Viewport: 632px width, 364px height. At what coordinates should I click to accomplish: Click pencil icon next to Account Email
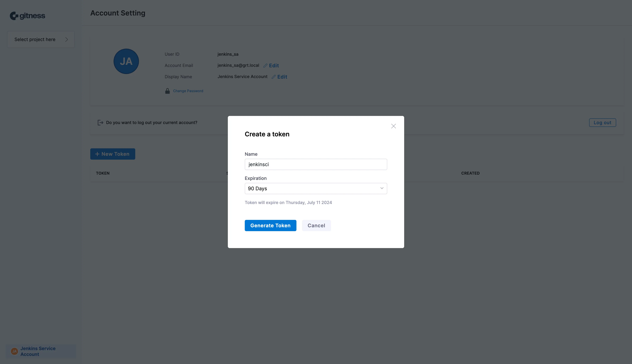[x=265, y=66]
